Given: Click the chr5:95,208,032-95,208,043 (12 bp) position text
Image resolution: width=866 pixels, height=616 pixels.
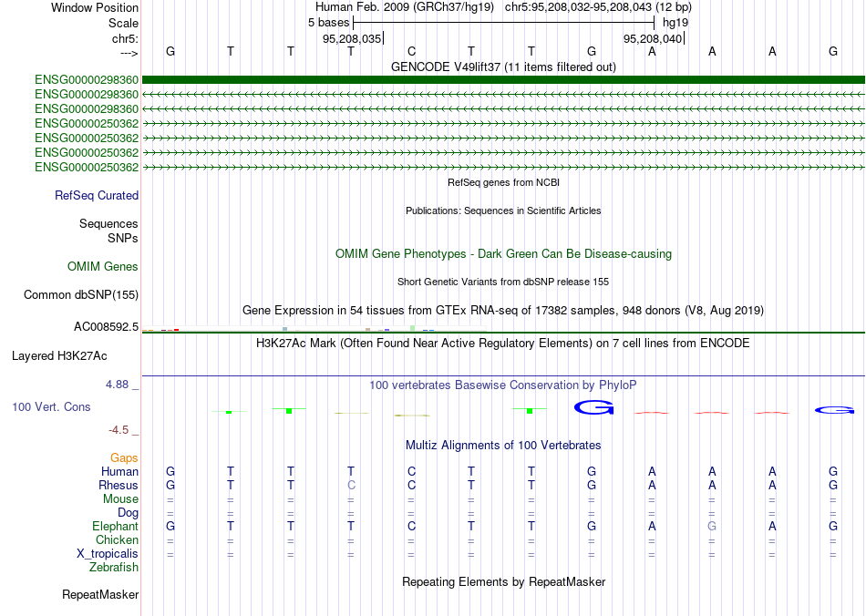Looking at the screenshot, I should pyautogui.click(x=598, y=7).
